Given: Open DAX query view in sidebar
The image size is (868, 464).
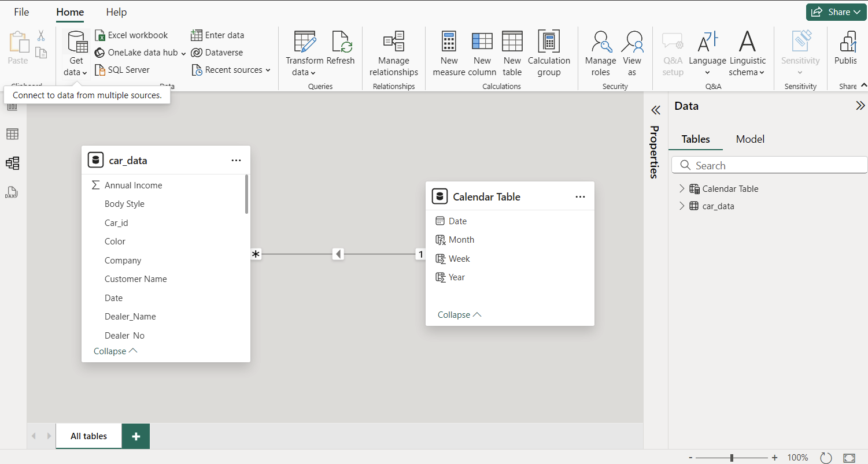Looking at the screenshot, I should (12, 192).
